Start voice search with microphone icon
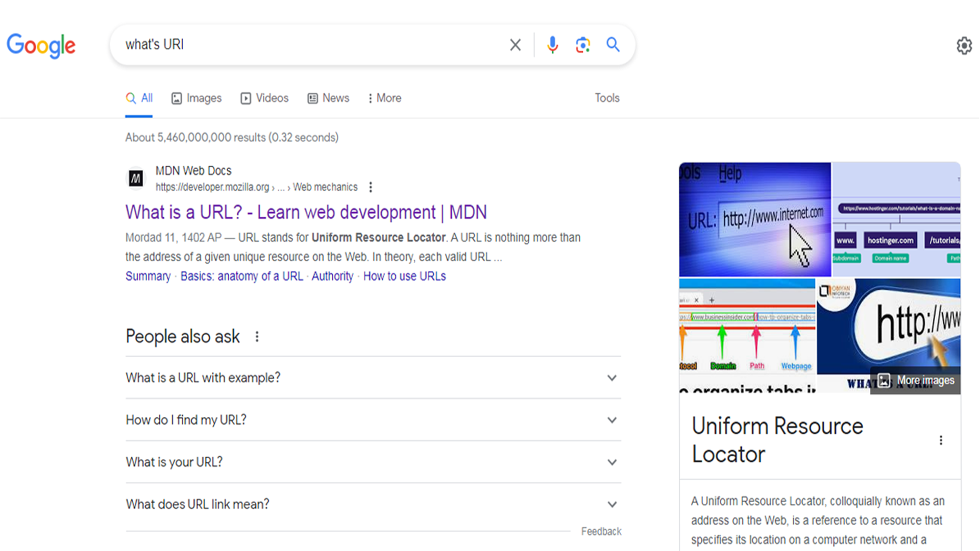Viewport: 980px width, 551px height. [x=552, y=45]
